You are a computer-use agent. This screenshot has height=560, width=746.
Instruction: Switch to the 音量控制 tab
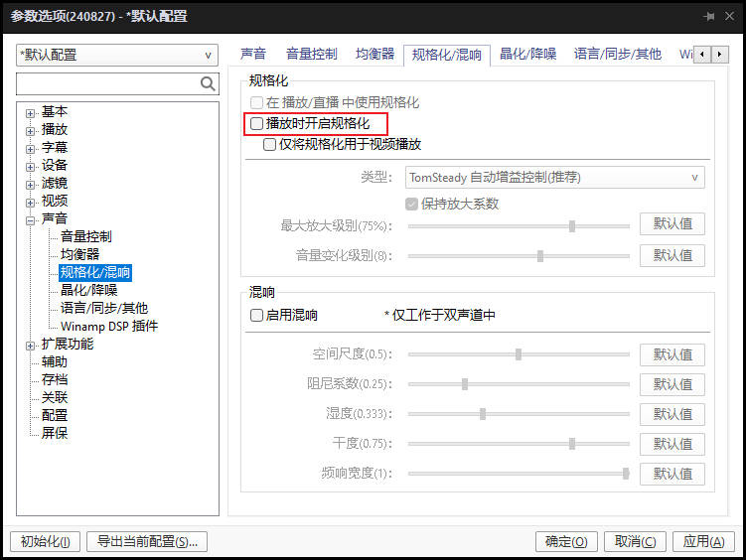tap(312, 54)
